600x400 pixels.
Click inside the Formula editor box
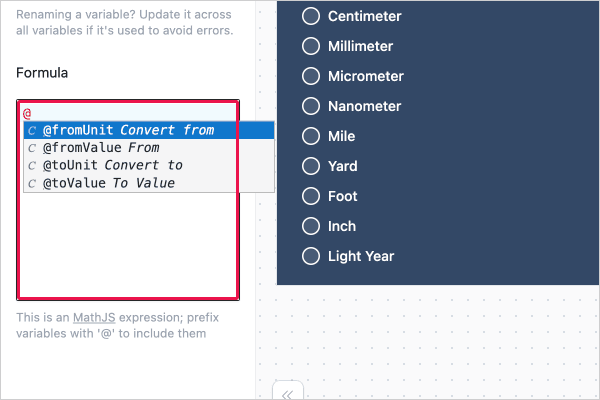click(x=128, y=245)
